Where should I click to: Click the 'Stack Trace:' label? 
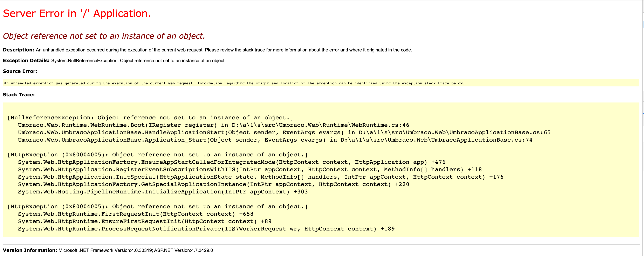coord(19,95)
